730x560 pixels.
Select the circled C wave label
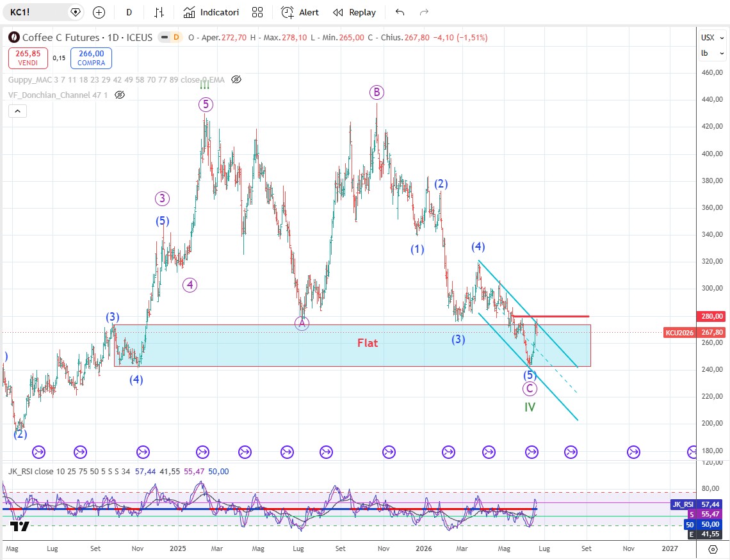pos(530,388)
